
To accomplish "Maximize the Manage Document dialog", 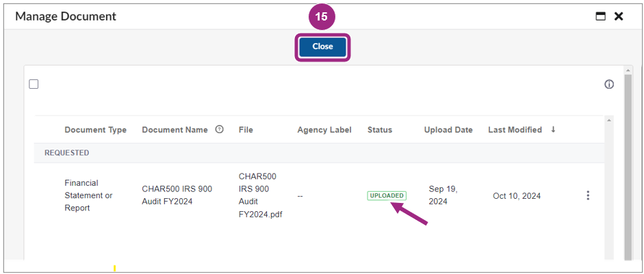I will click(x=601, y=16).
